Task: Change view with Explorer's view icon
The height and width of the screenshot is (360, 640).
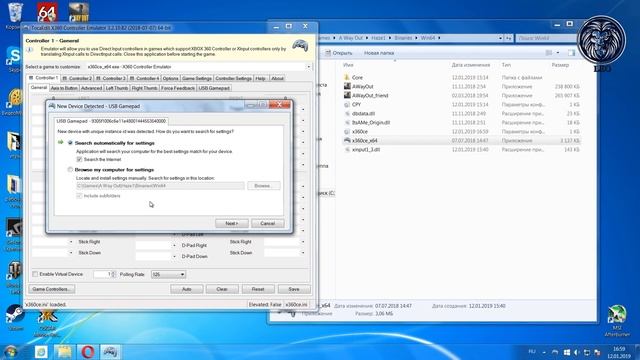Action: click(x=549, y=53)
